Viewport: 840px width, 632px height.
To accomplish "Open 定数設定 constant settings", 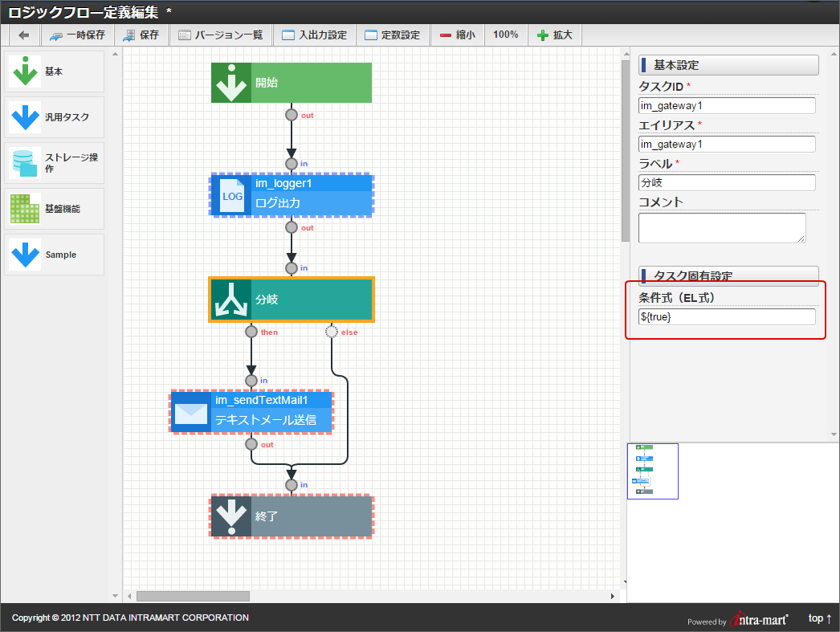I will (x=392, y=35).
